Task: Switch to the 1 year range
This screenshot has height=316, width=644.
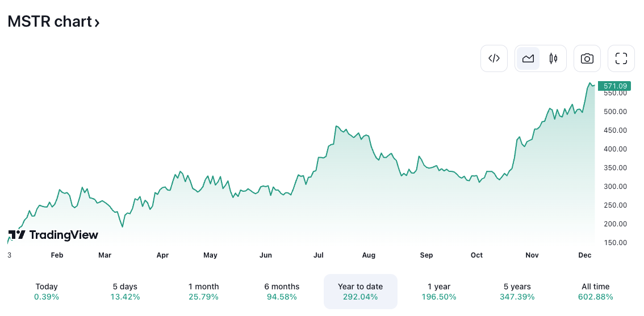Action: 438,292
